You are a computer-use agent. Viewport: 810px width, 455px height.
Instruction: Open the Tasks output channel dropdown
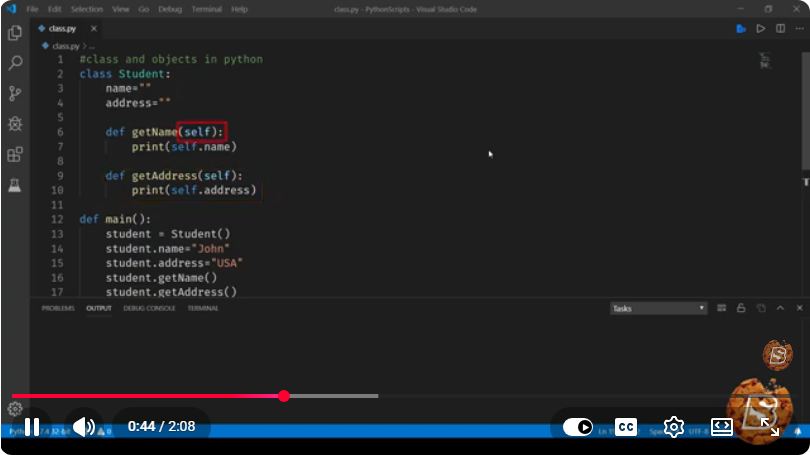pos(658,308)
